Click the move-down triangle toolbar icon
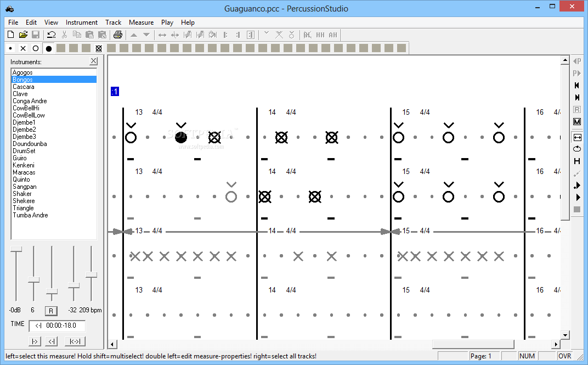The image size is (588, 365). coord(146,35)
